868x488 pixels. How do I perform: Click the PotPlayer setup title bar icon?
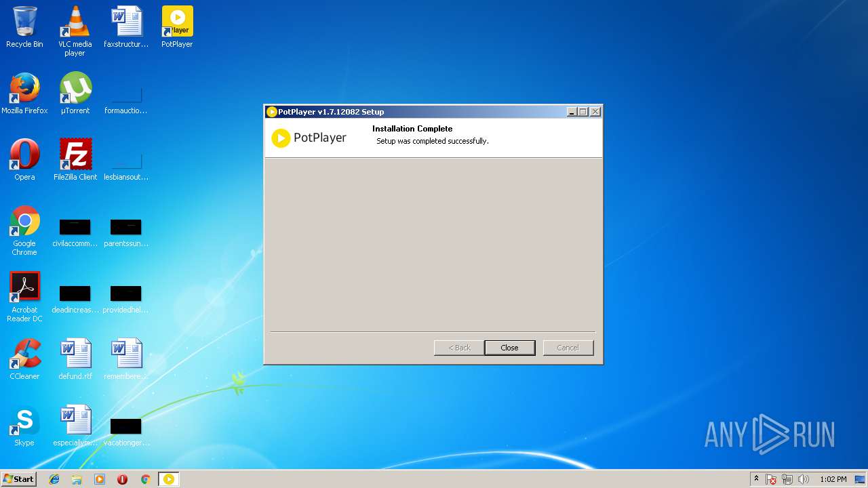click(272, 112)
